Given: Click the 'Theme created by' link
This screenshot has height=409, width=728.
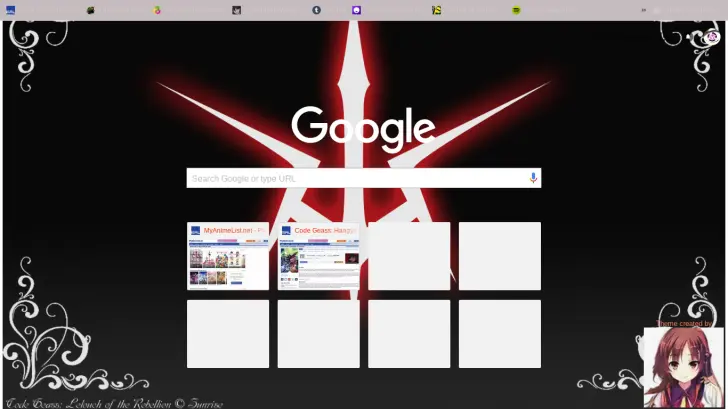Looking at the screenshot, I should [x=684, y=323].
